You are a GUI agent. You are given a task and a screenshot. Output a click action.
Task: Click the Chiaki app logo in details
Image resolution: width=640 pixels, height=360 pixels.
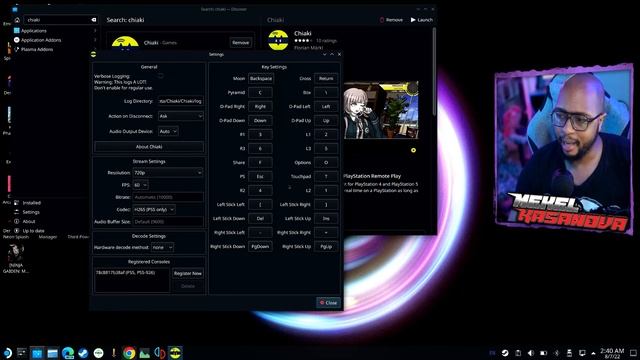[278, 40]
